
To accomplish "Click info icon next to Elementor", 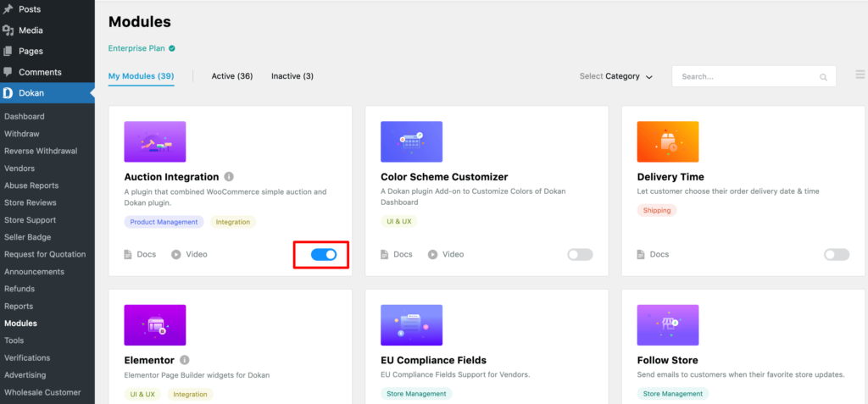I will [184, 360].
